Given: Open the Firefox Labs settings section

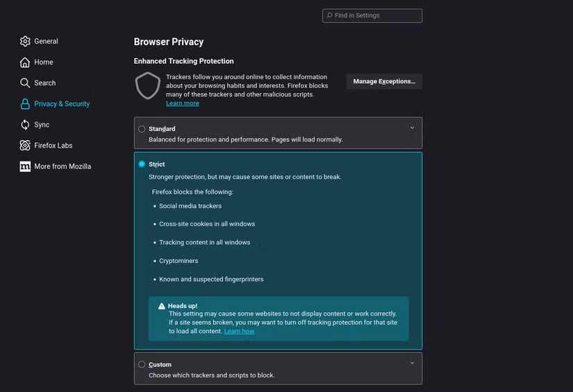Looking at the screenshot, I should coord(53,146).
